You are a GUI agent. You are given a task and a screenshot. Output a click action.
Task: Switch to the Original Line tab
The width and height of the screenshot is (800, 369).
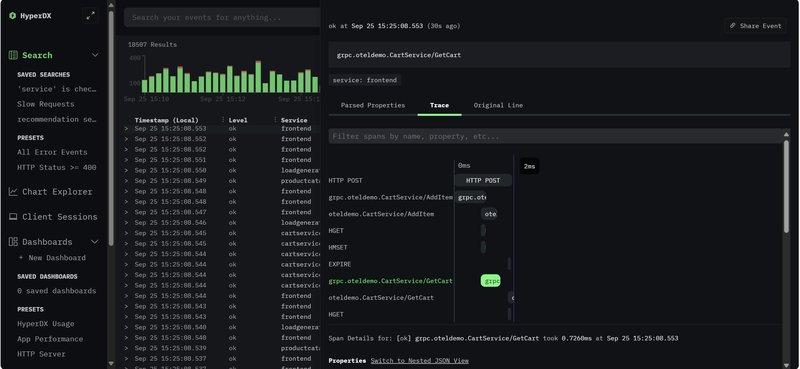click(498, 105)
